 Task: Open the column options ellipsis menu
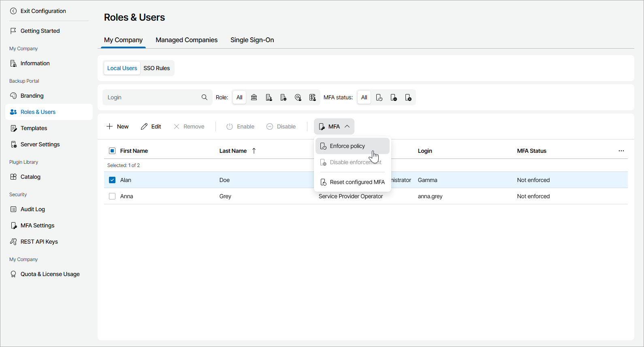tap(621, 151)
